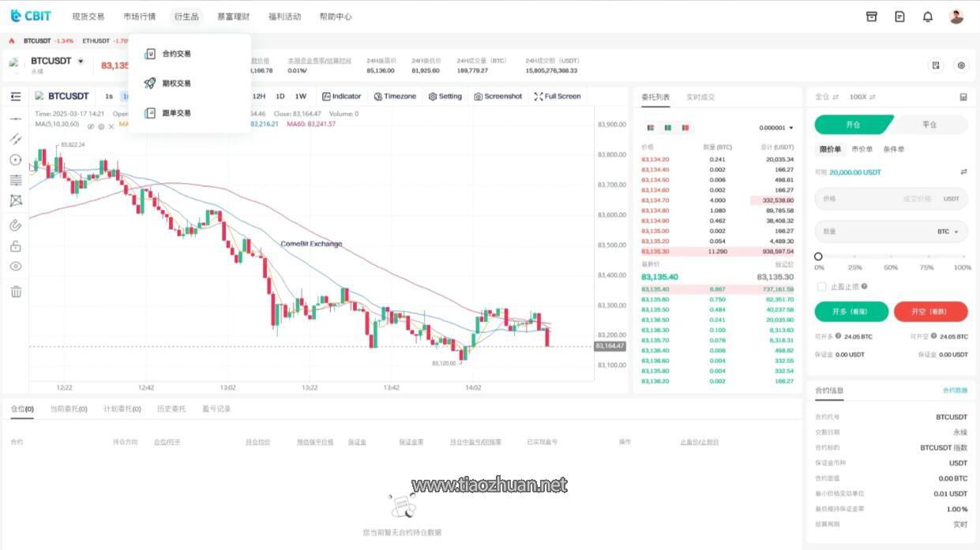Click the options trading rocket icon
Image resolution: width=980 pixels, height=550 pixels.
[149, 83]
